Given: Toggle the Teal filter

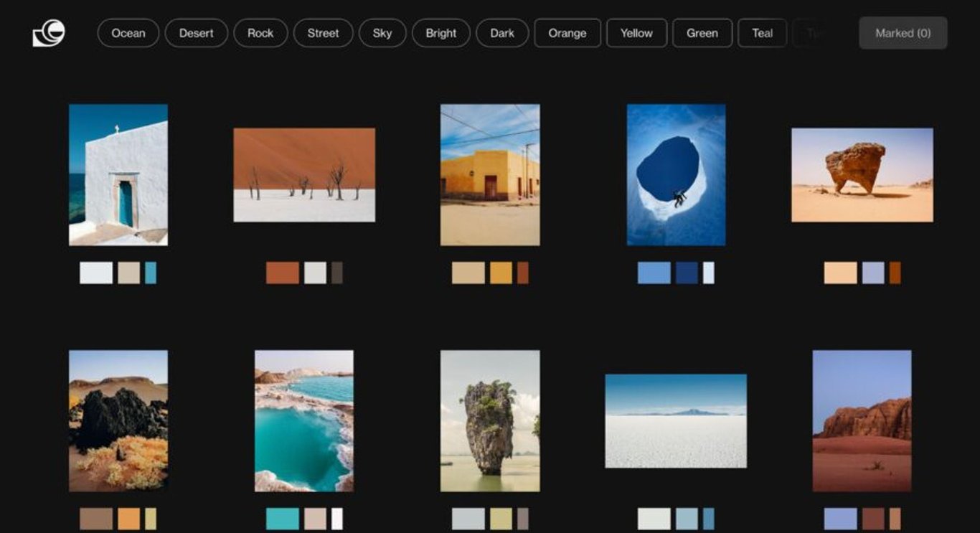Looking at the screenshot, I should tap(762, 33).
